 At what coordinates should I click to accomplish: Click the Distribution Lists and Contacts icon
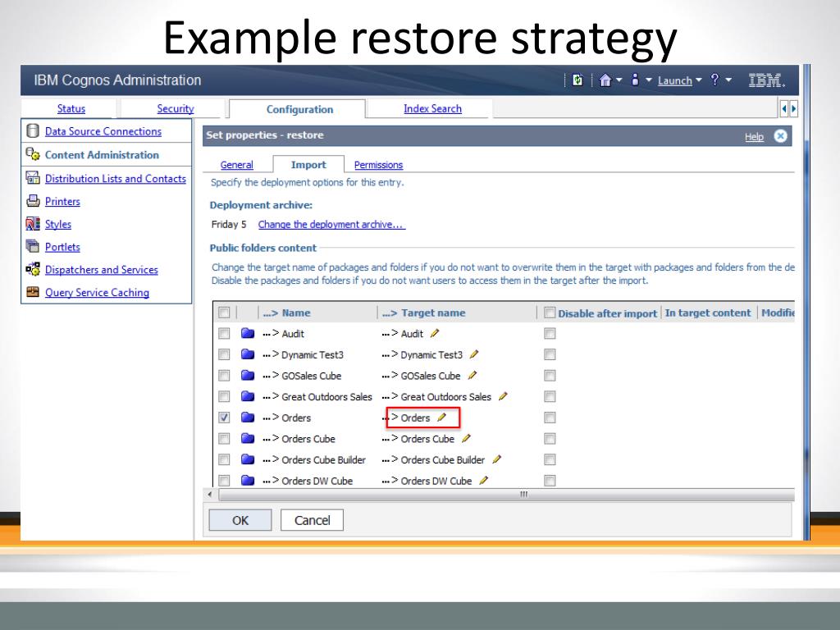click(x=33, y=178)
